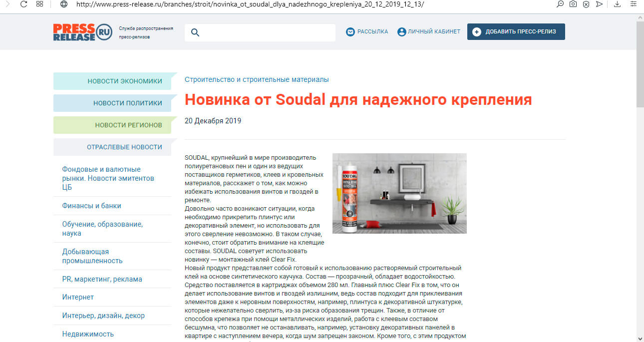This screenshot has height=342, width=644.
Task: Open the Финансы и банки category
Action: 91,206
